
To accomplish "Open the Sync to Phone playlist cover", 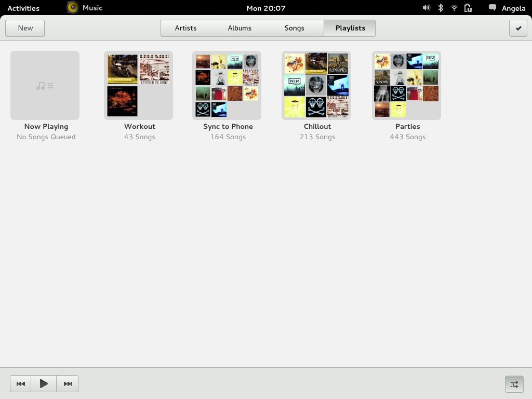I will 227,86.
